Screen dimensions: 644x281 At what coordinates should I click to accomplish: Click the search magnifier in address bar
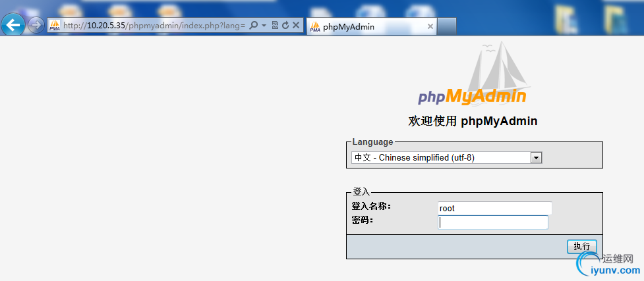click(x=253, y=26)
